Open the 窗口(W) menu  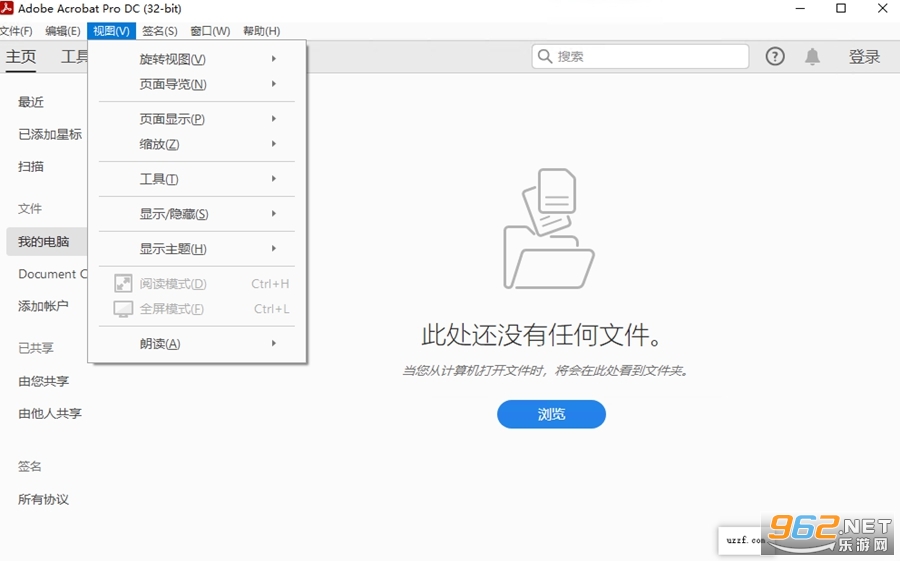tap(210, 31)
